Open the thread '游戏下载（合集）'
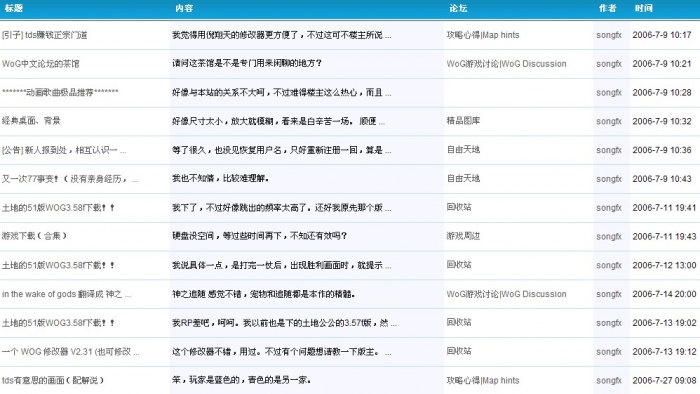This screenshot has height=394, width=700. point(34,236)
